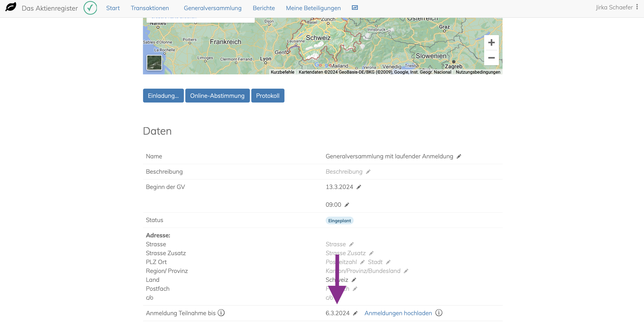
Task: Click the Einladung... button
Action: (163, 96)
